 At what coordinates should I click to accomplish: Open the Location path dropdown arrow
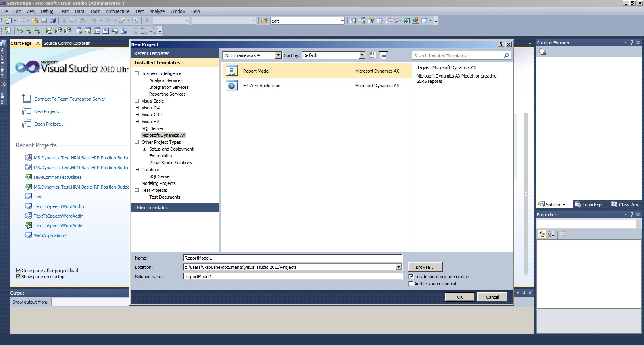tap(399, 267)
